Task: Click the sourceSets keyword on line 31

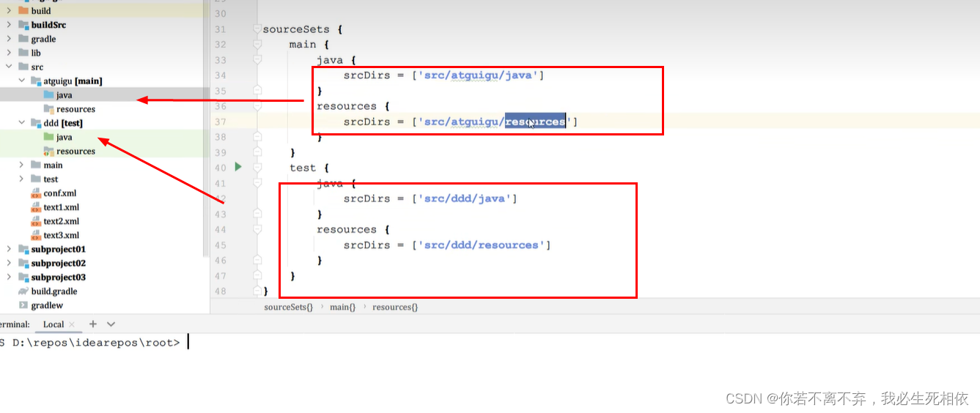Action: 296,29
